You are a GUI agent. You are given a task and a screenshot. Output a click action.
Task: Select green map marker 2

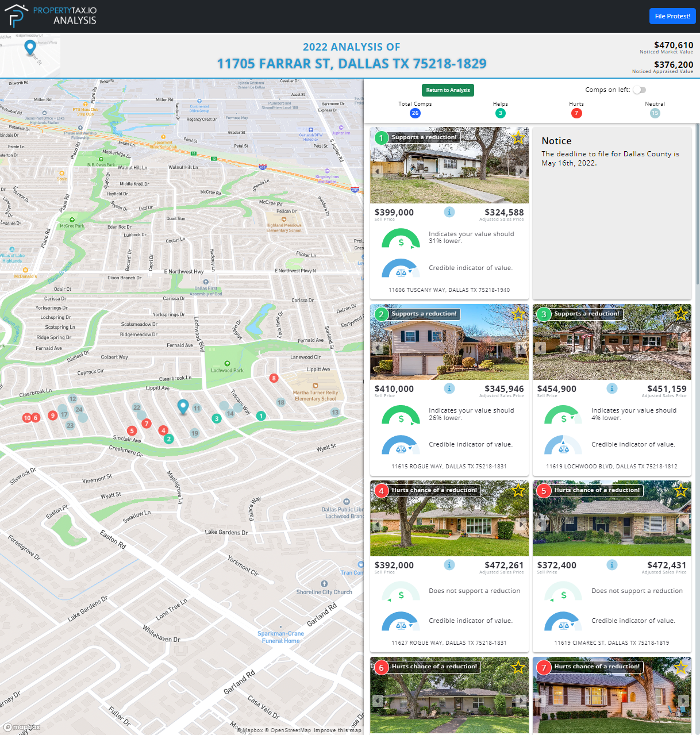(x=168, y=439)
